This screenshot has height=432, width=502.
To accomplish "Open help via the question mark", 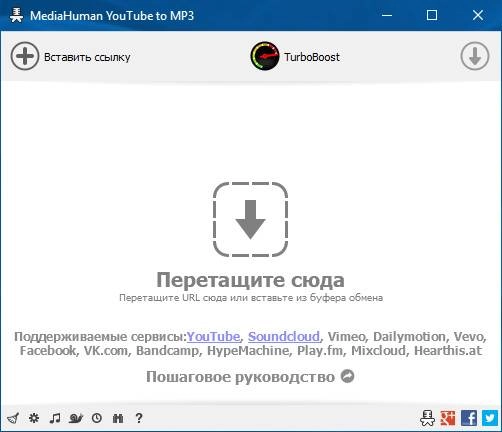I will tap(139, 418).
